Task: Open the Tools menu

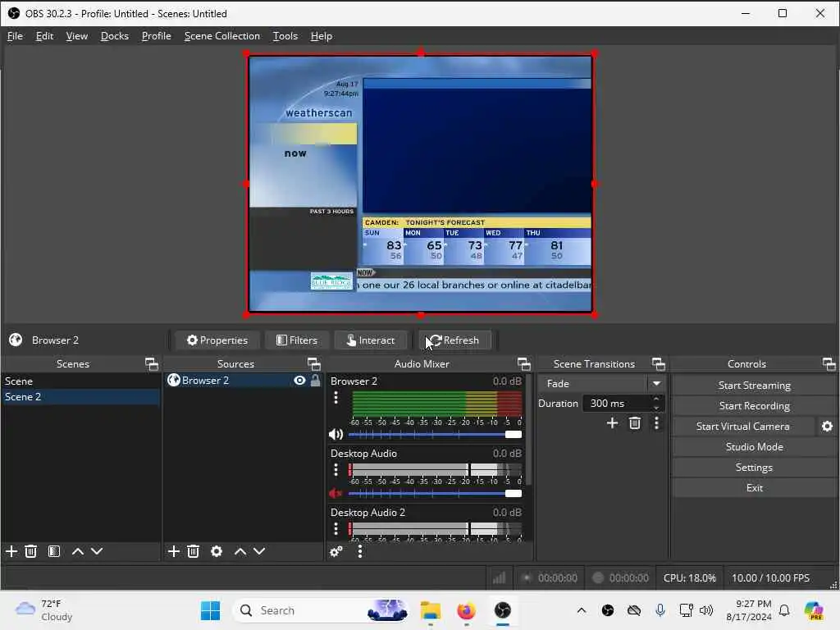Action: point(285,36)
